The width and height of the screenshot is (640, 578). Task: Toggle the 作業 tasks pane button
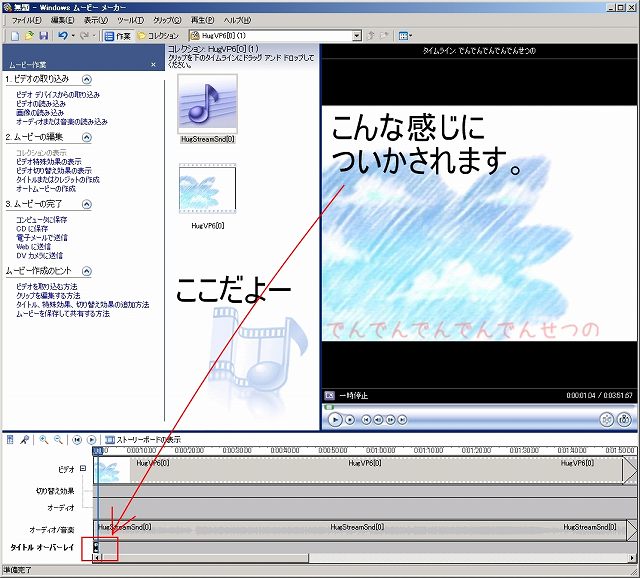pos(118,36)
